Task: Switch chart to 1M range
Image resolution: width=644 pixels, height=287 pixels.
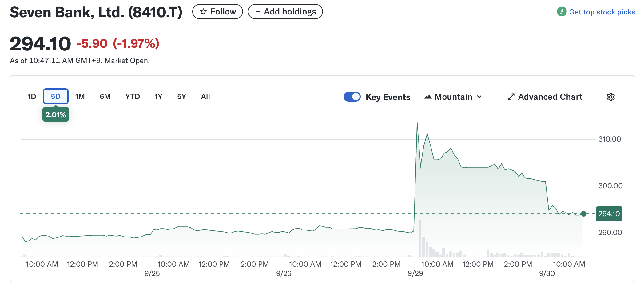Action: [x=80, y=97]
